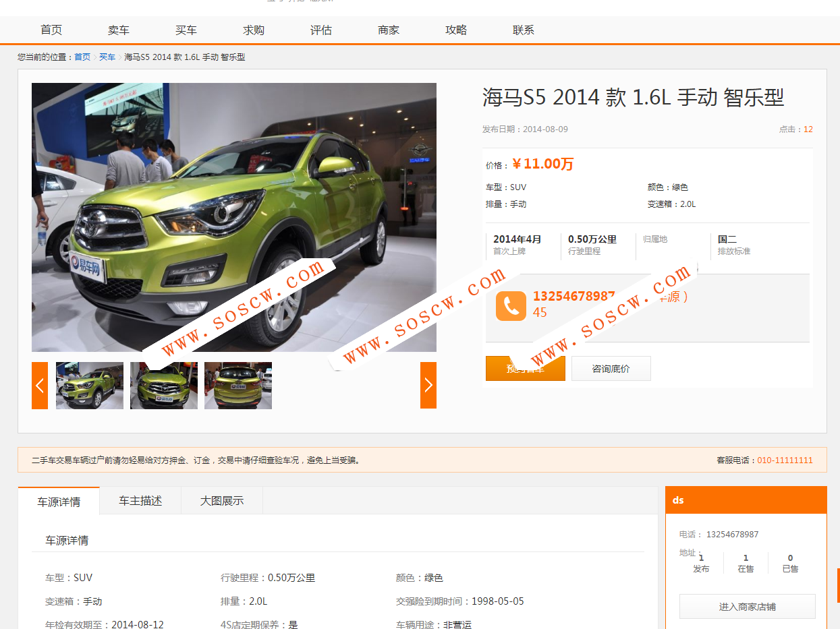Click 2014年4月 first registration value

[x=517, y=239]
